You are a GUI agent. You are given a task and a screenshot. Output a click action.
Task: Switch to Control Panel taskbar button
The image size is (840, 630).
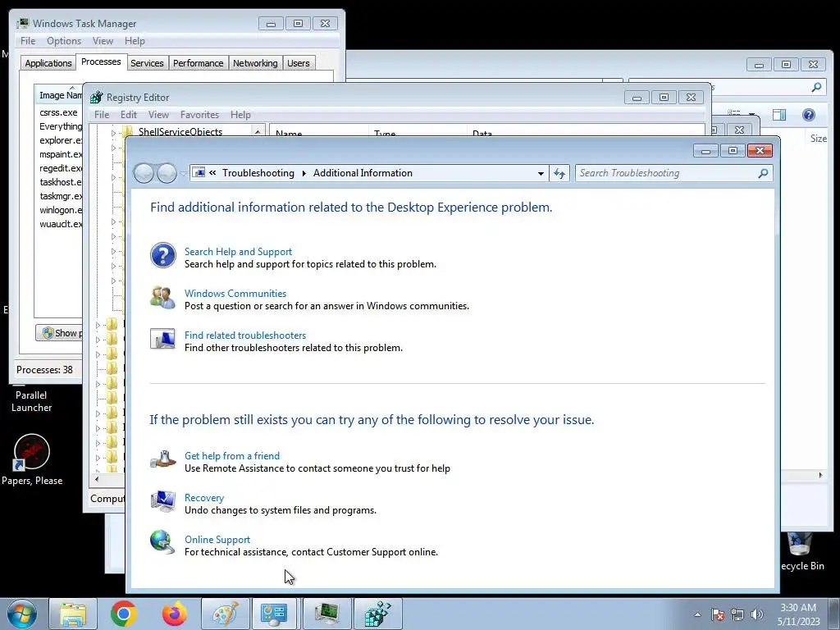coord(274,614)
